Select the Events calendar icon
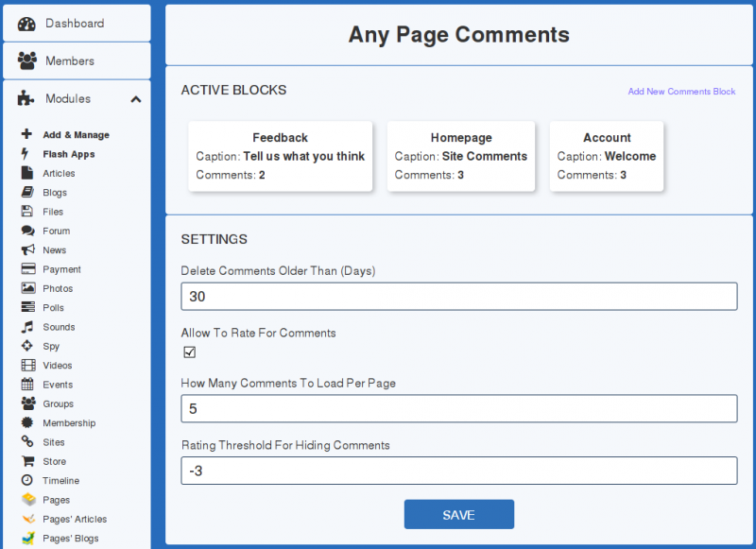This screenshot has height=549, width=756. (27, 385)
